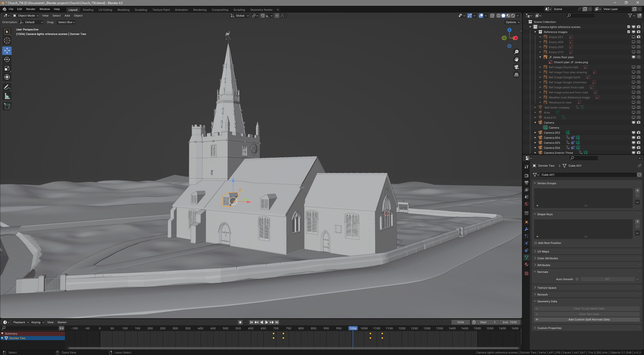
Task: Open the Add menu in the viewport header
Action: pyautogui.click(x=67, y=16)
